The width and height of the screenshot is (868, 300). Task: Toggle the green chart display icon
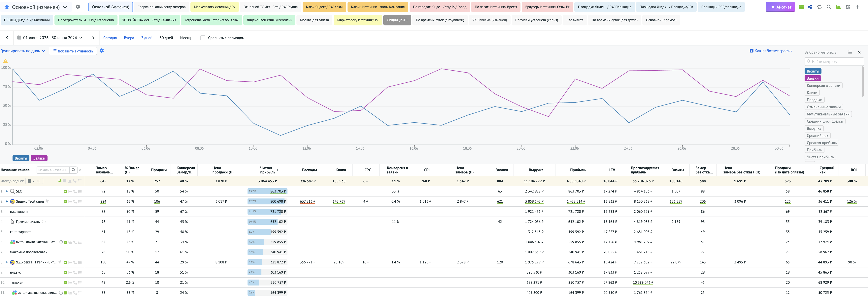[x=838, y=7]
